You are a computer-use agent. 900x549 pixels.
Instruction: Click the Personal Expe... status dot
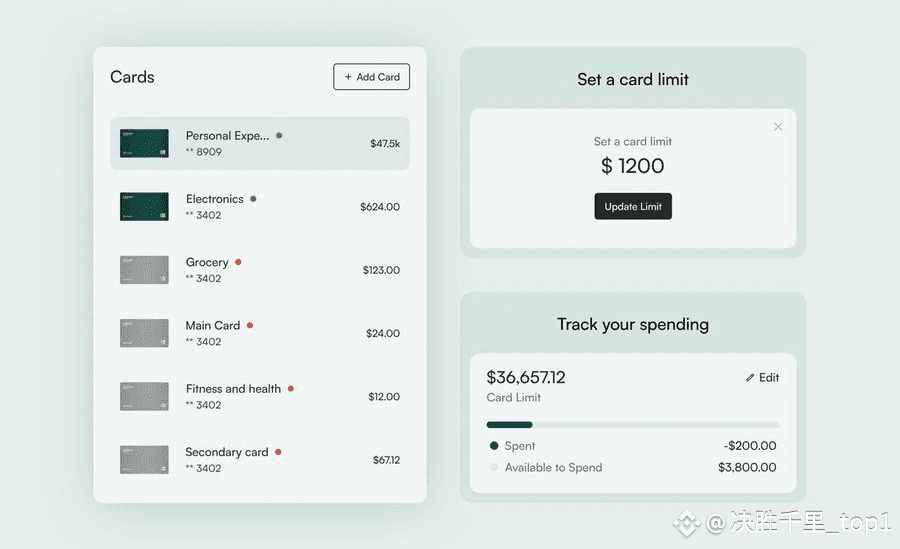tap(279, 136)
